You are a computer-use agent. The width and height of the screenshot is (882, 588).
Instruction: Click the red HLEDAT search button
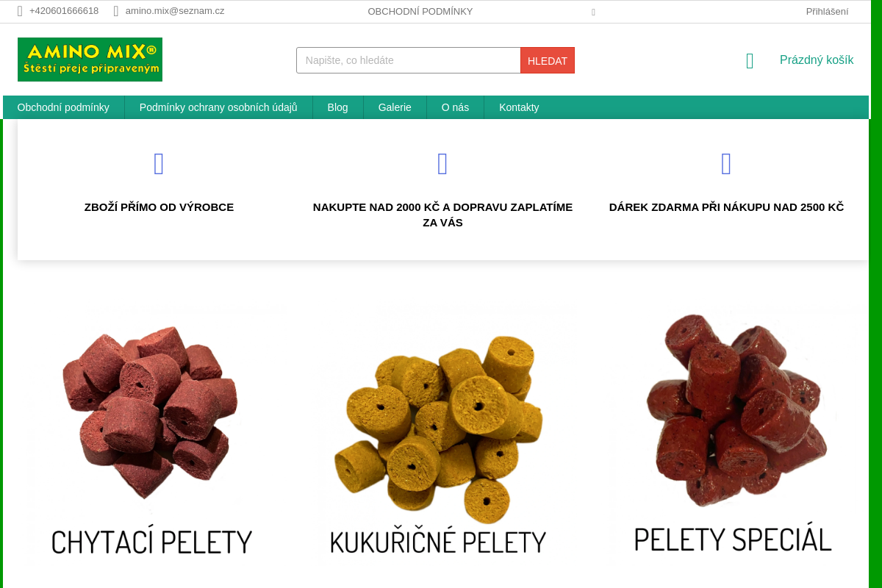click(x=548, y=60)
